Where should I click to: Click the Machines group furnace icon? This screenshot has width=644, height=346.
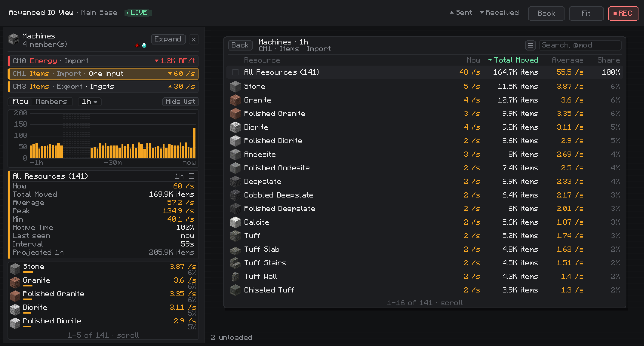(14, 39)
